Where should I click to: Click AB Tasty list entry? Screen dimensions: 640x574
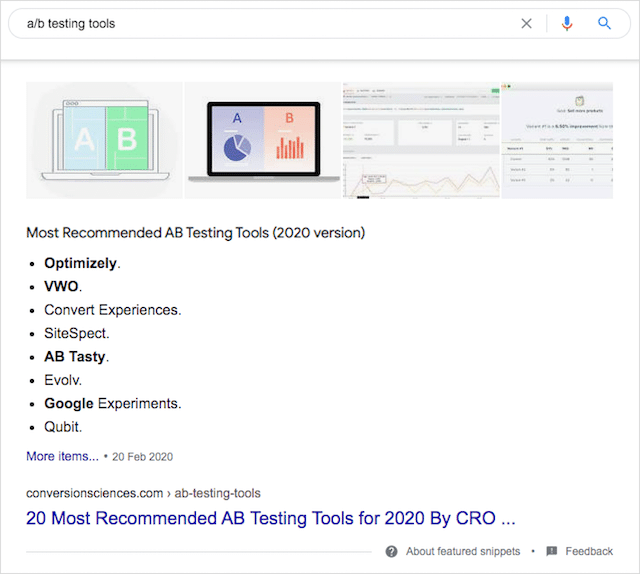pos(75,357)
